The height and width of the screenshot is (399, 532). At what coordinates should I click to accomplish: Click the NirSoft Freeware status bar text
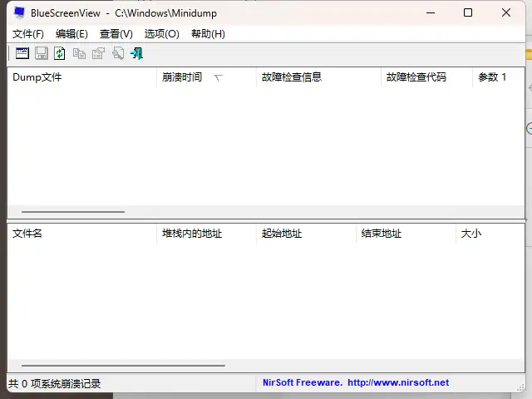point(303,382)
